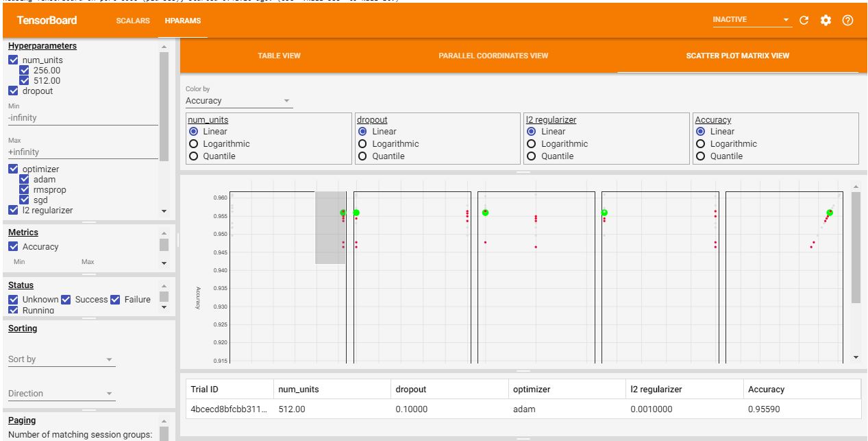Image resolution: width=868 pixels, height=441 pixels.
Task: Click the Hyperparameters section heading
Action: point(42,46)
